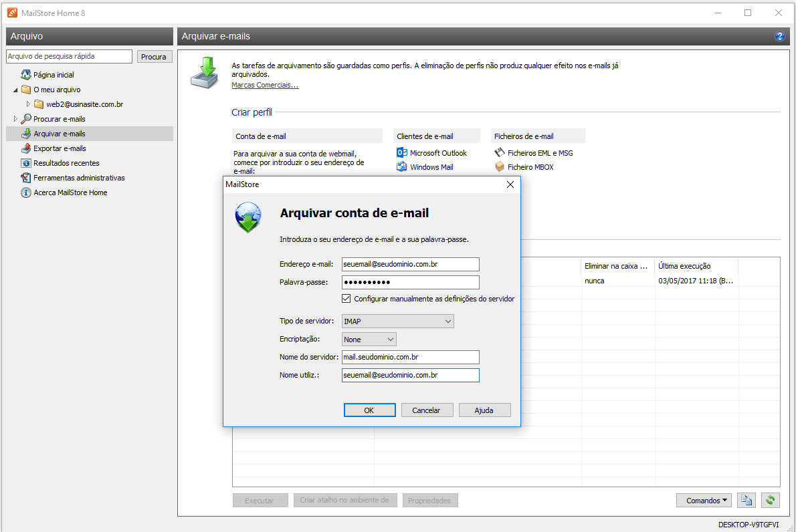Open Ferramentas administrativas in the sidebar

tap(79, 178)
